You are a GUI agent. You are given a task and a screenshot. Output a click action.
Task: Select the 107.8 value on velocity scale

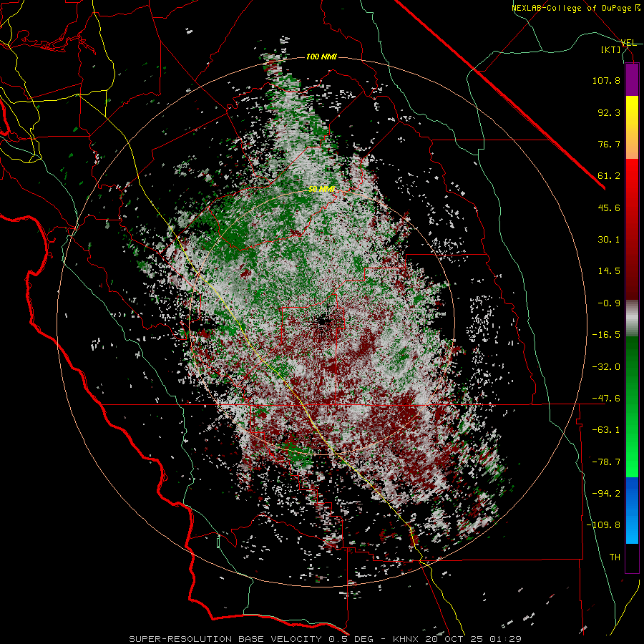coord(606,80)
